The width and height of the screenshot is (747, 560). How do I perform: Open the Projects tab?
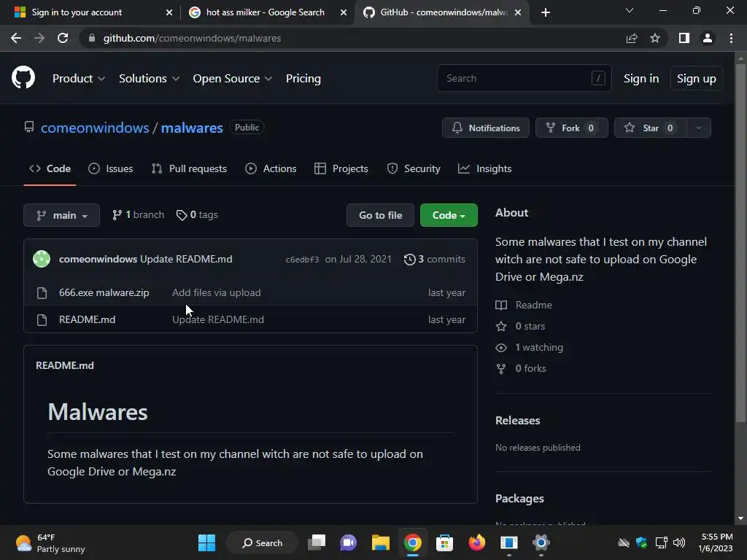pyautogui.click(x=341, y=168)
